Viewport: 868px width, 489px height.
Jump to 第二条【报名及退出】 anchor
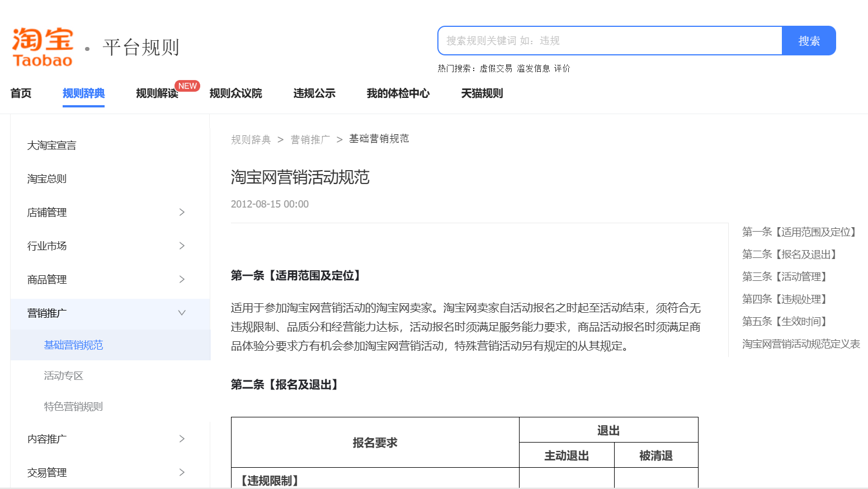tap(790, 254)
